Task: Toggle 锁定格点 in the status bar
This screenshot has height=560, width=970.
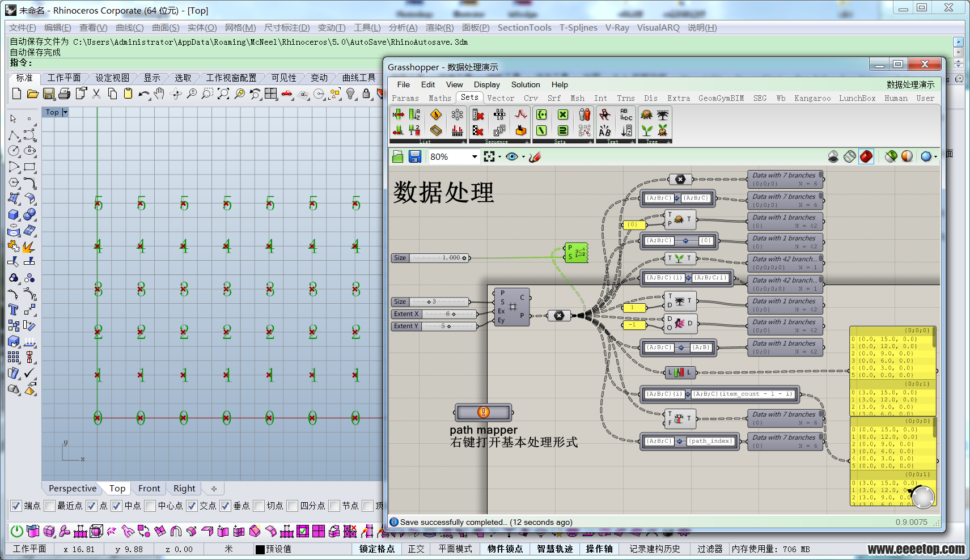Action: [377, 549]
